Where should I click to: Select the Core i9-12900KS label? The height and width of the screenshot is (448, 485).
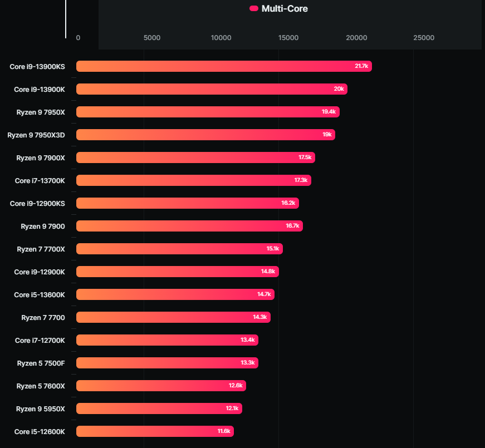click(37, 204)
